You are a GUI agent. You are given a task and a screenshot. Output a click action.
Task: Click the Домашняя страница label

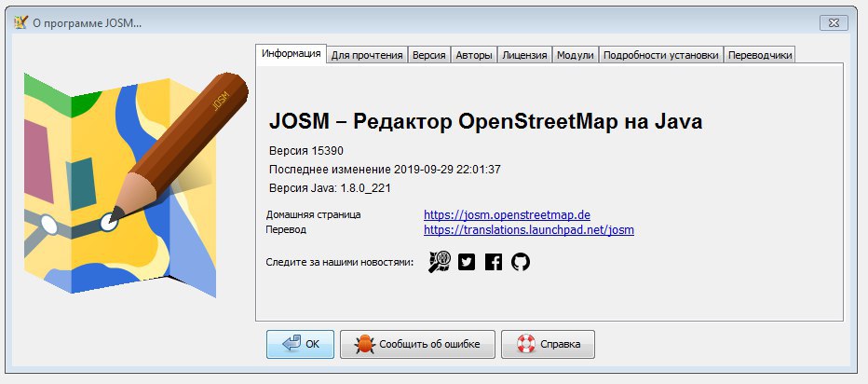point(313,214)
